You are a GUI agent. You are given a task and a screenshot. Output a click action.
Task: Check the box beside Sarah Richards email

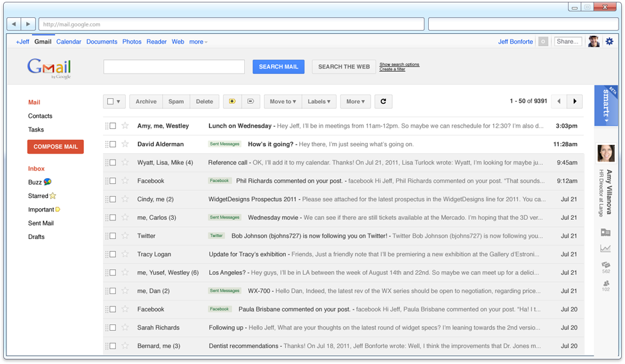tap(113, 327)
